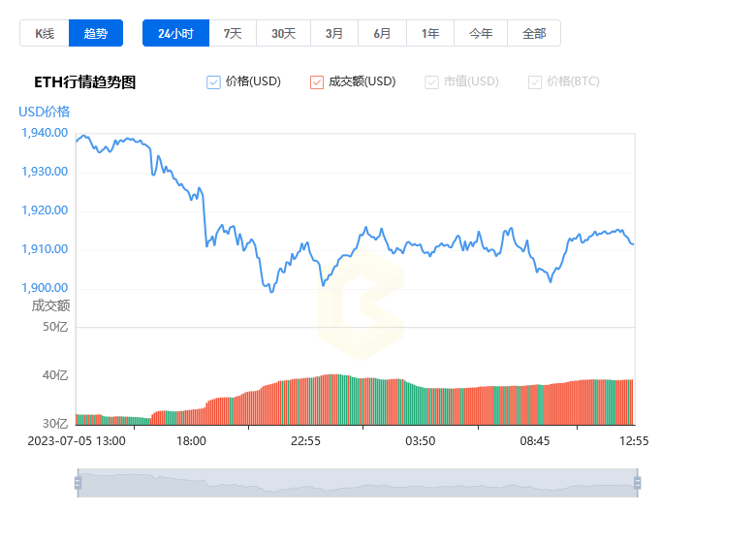Pick the 1年 range option
The width and height of the screenshot is (756, 546).
430,33
